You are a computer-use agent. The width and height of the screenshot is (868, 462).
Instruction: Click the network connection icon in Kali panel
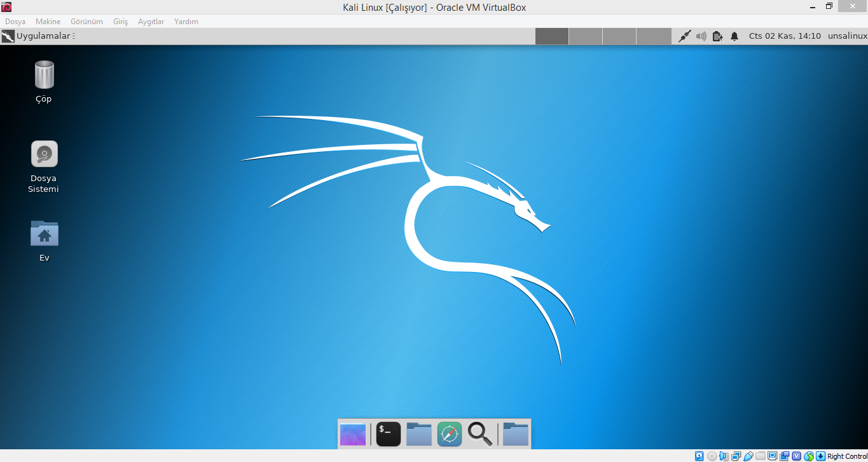[684, 36]
